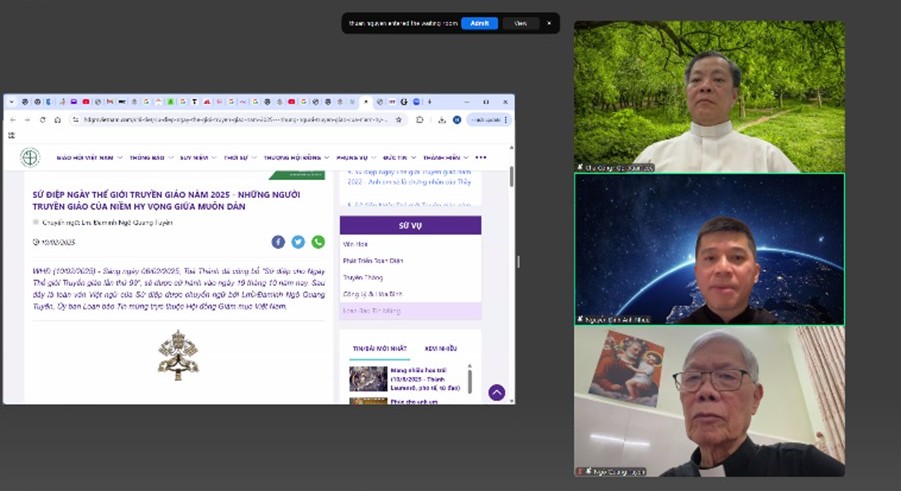Open highlighted Loan Báo Tin Mừng link
901x491 pixels.
click(410, 311)
